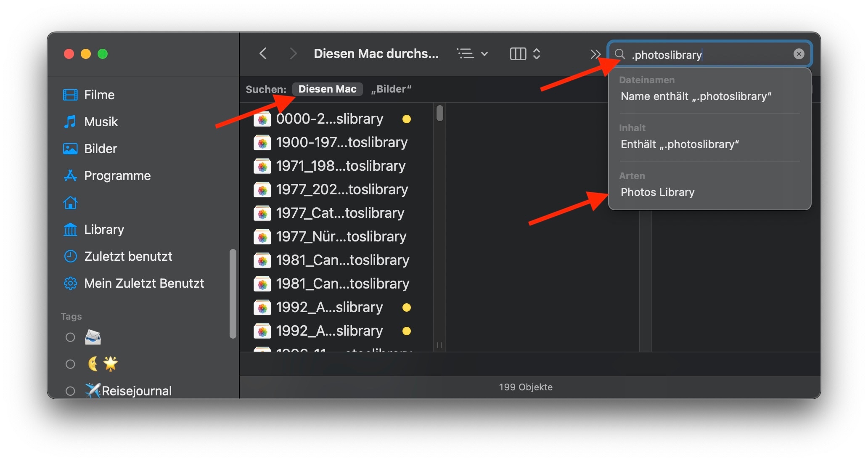This screenshot has width=868, height=461.
Task: Open Zuletzt benutzt in sidebar
Action: click(128, 257)
